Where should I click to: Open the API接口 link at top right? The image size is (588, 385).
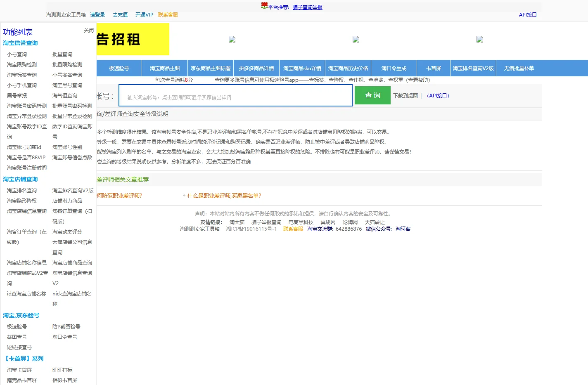(x=528, y=15)
